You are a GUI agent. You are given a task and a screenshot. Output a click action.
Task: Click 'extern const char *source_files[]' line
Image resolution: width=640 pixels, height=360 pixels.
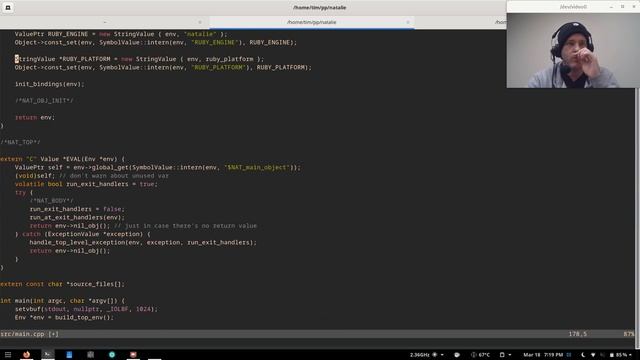click(x=62, y=284)
